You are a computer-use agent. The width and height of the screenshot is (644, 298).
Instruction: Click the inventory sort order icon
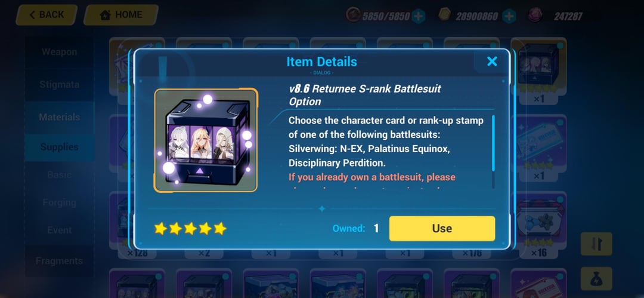point(596,244)
